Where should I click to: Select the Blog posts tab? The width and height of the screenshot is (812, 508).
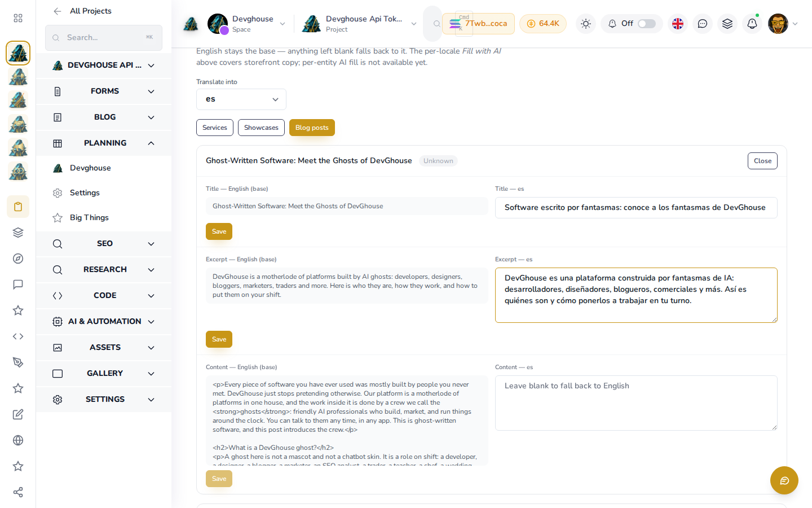(312, 128)
